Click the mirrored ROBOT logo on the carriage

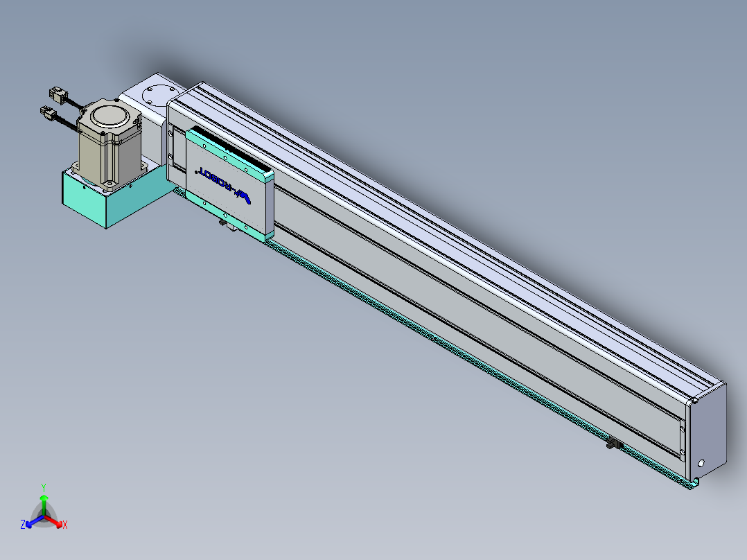pyautogui.click(x=223, y=185)
